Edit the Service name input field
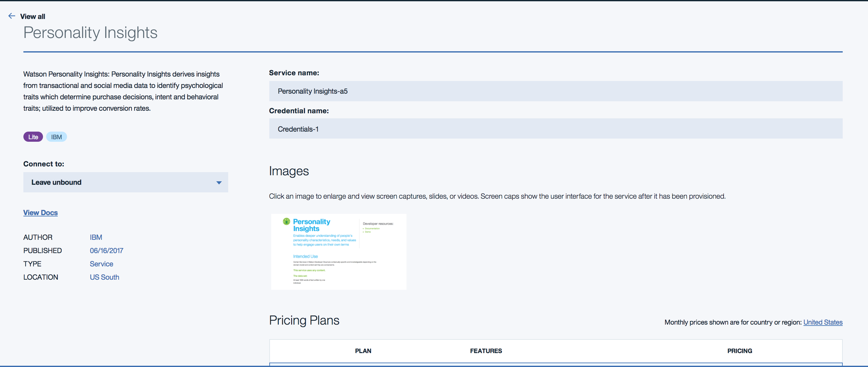This screenshot has height=367, width=868. point(556,91)
